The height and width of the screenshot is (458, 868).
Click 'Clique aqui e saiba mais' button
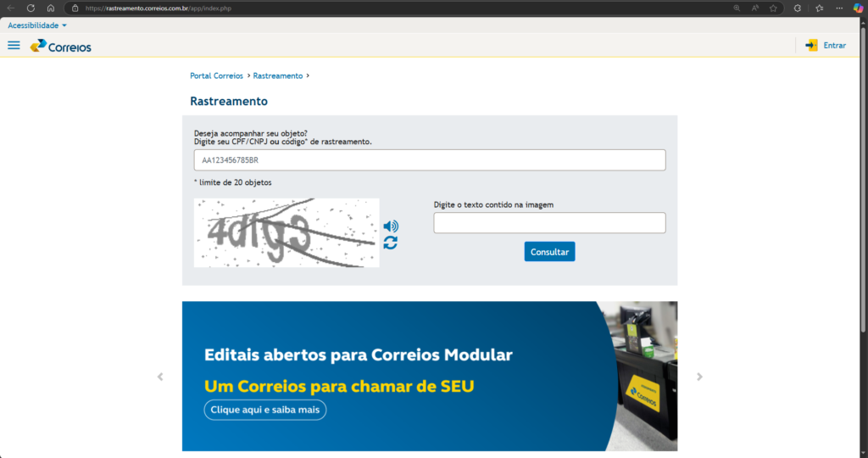pyautogui.click(x=265, y=410)
